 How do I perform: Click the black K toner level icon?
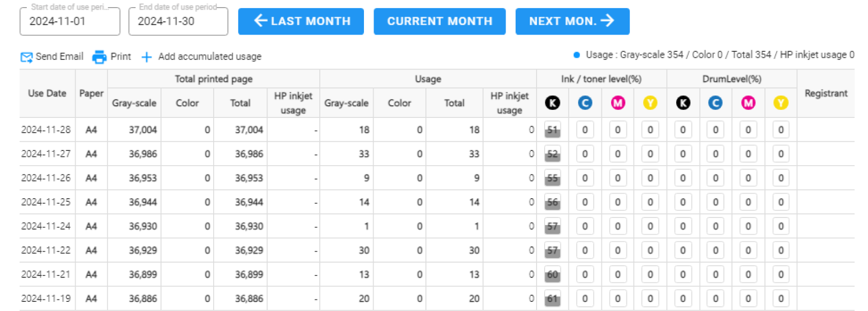tap(552, 103)
